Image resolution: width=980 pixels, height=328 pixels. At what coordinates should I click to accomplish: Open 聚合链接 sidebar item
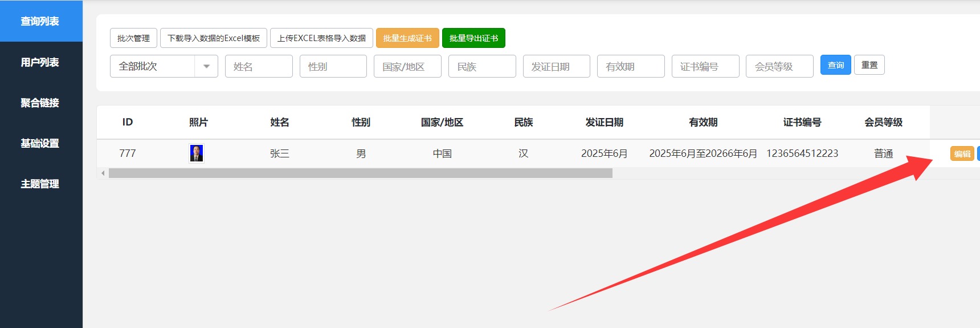pos(41,103)
